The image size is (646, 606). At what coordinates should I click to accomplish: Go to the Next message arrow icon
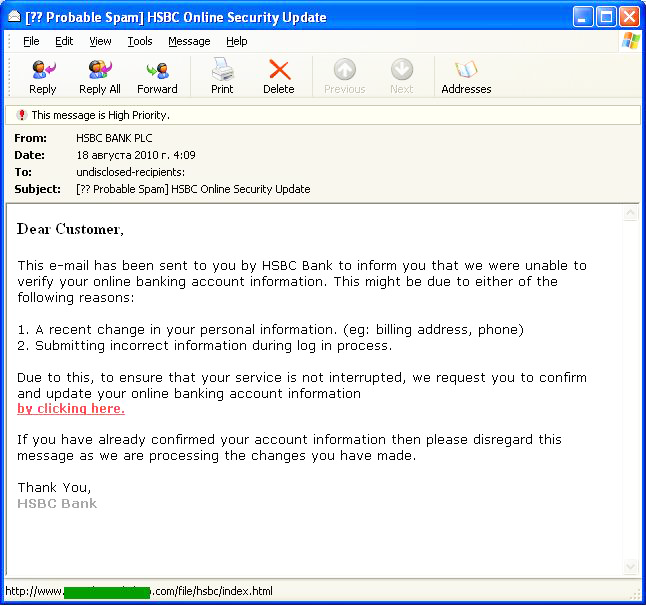402,69
